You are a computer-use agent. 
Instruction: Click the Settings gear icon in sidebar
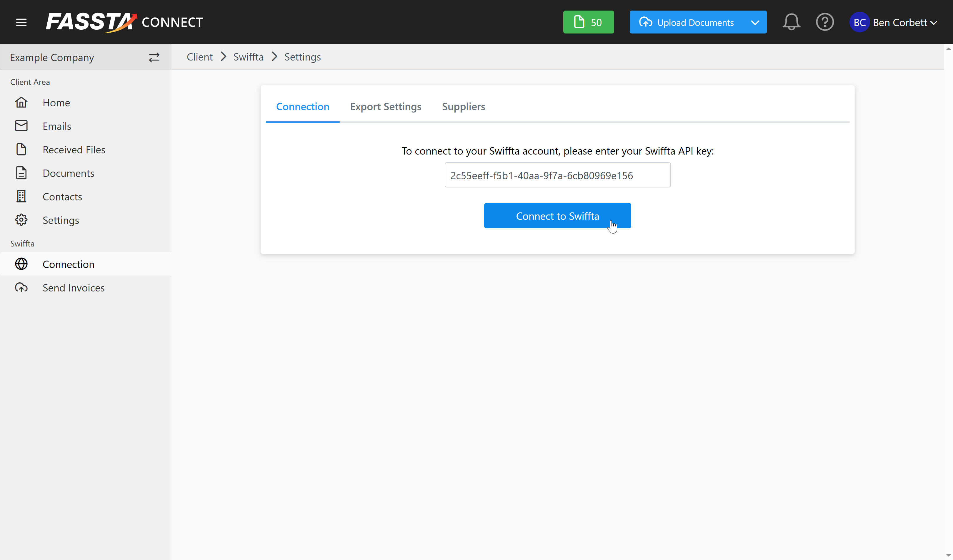21,220
